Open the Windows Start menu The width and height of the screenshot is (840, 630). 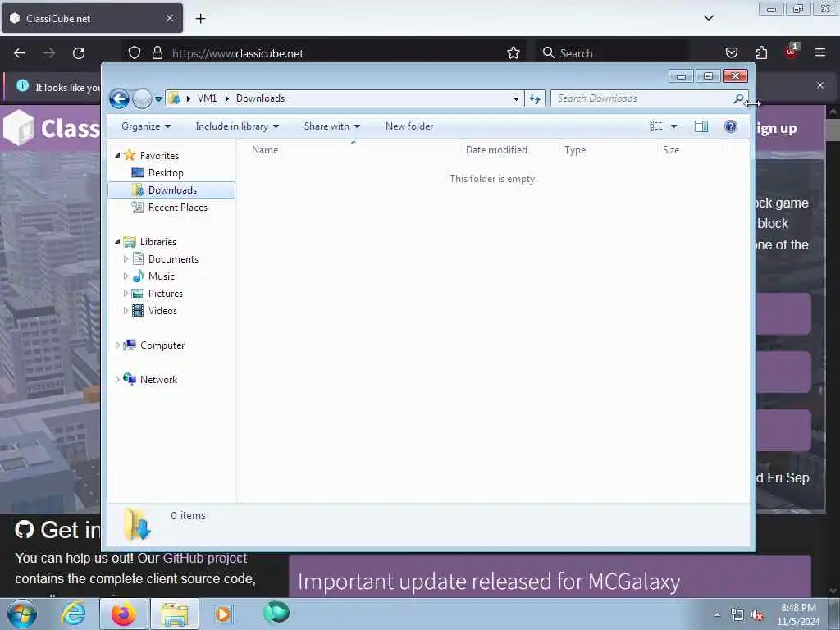coord(22,614)
